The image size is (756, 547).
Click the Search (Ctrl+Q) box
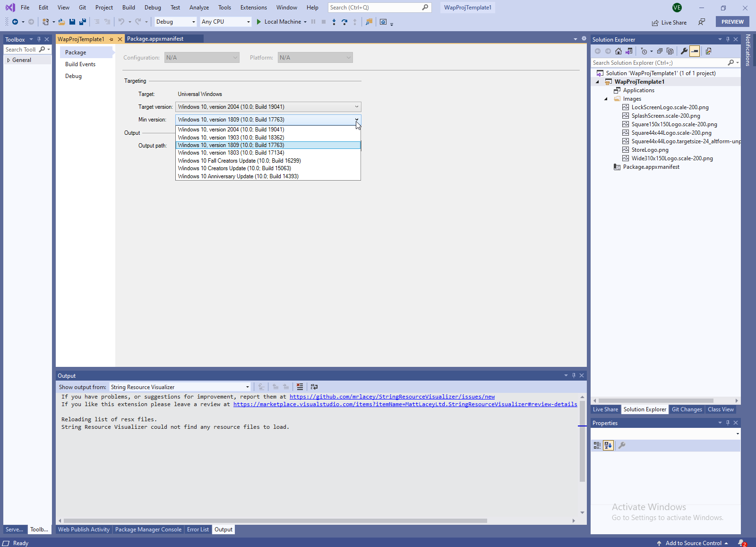(x=379, y=8)
